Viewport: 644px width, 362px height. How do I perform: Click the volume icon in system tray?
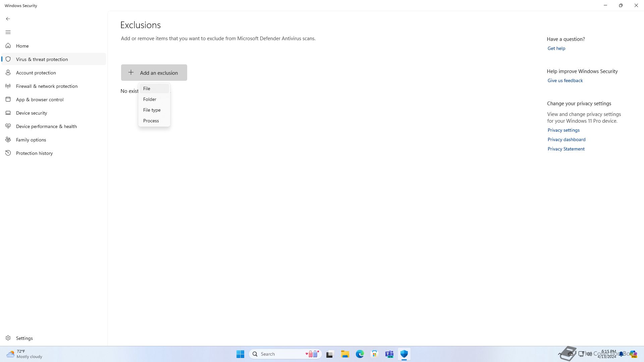[x=589, y=354]
